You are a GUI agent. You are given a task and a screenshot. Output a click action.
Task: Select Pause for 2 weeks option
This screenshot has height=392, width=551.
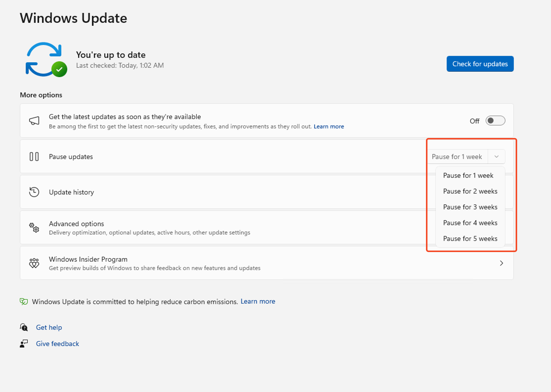coord(470,191)
